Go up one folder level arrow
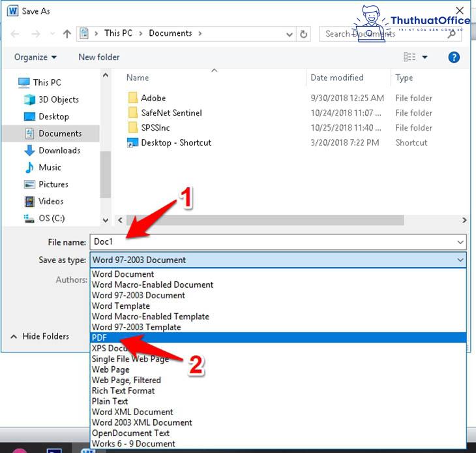This screenshot has height=453, width=476. (67, 34)
